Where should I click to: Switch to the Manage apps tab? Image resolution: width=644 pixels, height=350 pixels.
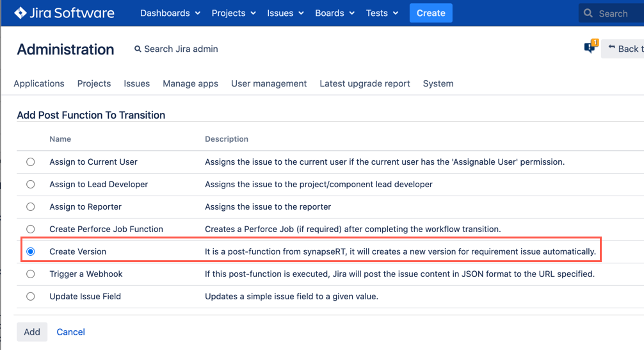(x=190, y=83)
